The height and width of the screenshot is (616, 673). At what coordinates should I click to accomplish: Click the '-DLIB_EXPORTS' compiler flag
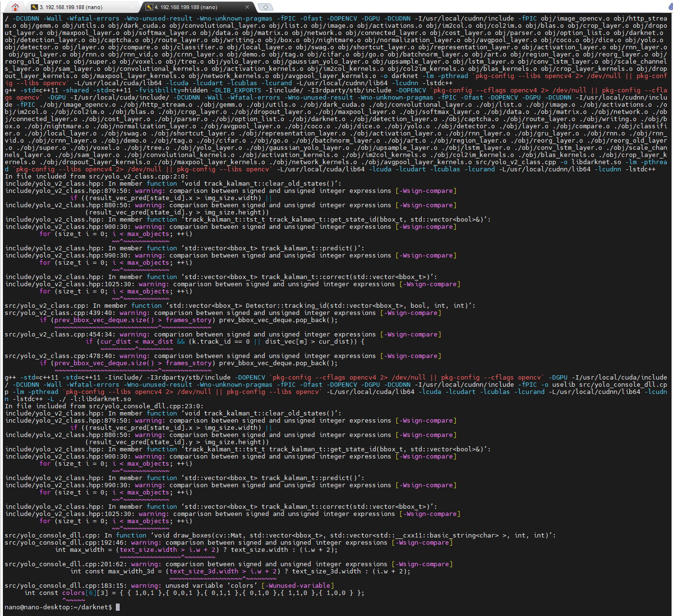click(236, 90)
